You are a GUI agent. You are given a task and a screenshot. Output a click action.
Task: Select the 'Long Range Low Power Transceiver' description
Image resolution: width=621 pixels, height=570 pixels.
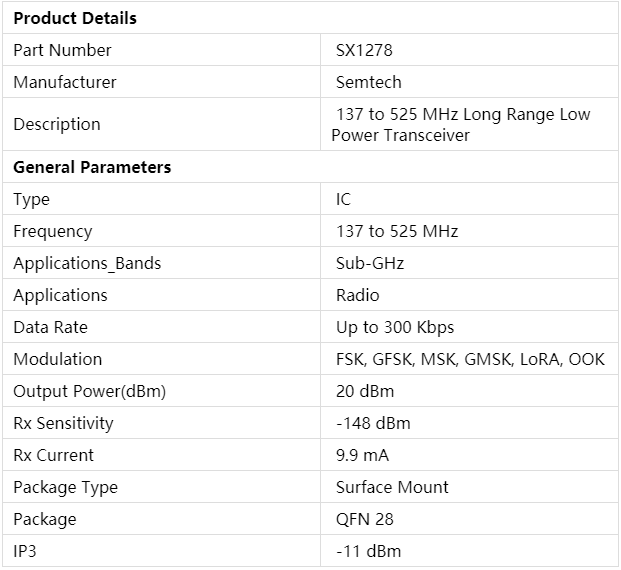pos(461,125)
